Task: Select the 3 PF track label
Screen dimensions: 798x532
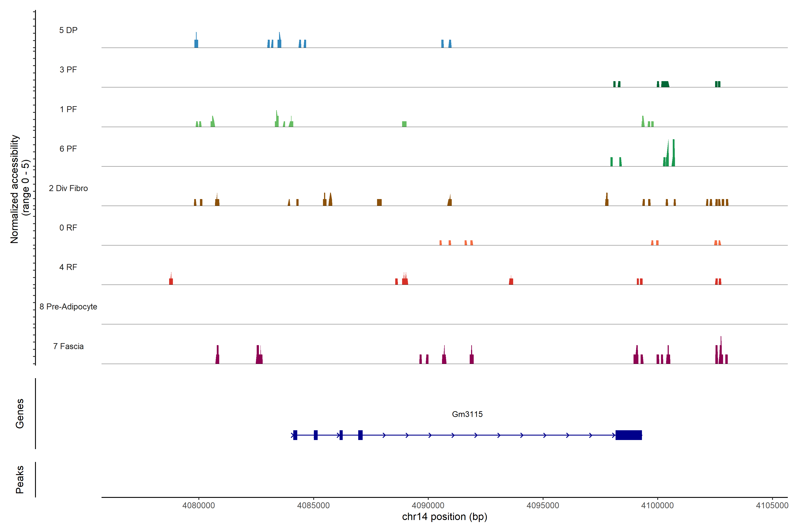Action: point(68,70)
